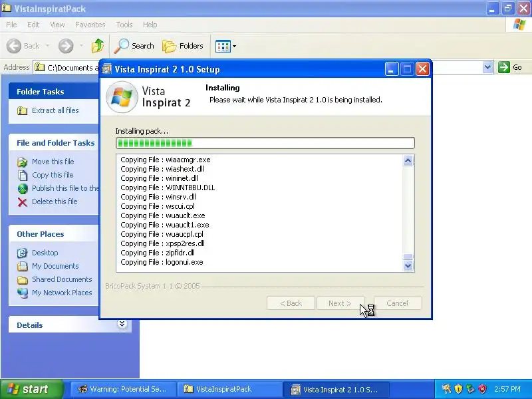The width and height of the screenshot is (532, 399).
Task: Go up one folder level icon
Action: click(x=98, y=46)
